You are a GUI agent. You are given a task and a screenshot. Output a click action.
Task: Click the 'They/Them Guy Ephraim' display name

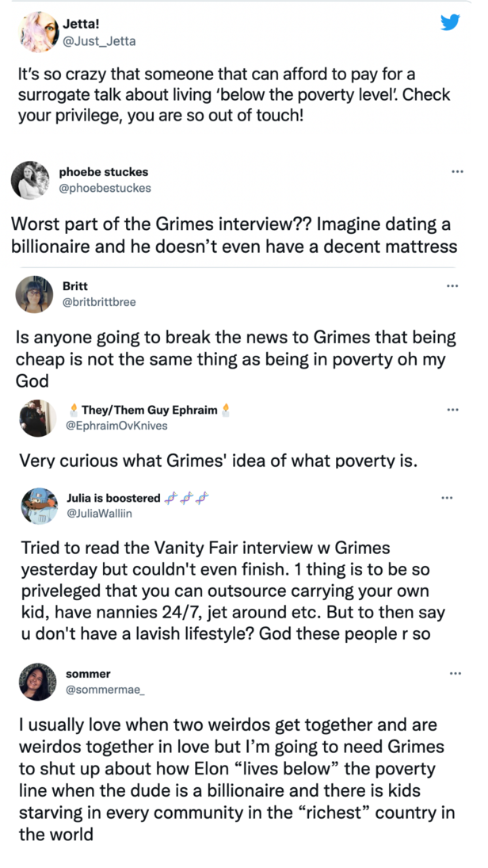pyautogui.click(x=150, y=410)
